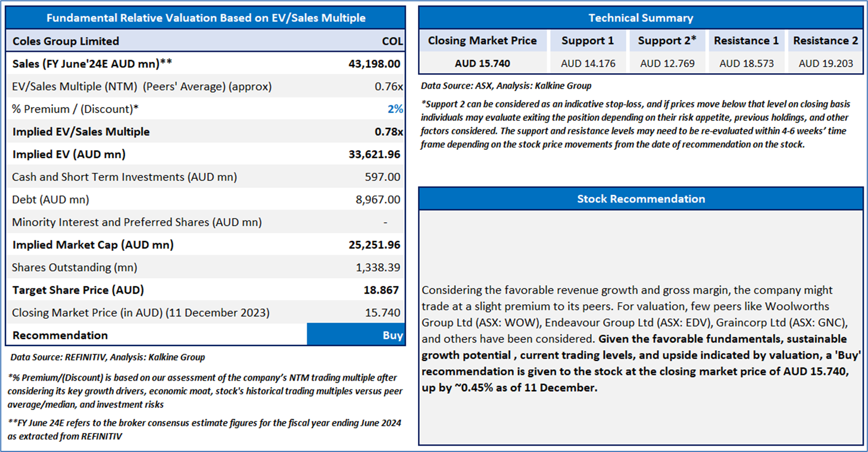The image size is (868, 452).
Task: Select Support 1 value AUD 14.176
Action: click(588, 63)
